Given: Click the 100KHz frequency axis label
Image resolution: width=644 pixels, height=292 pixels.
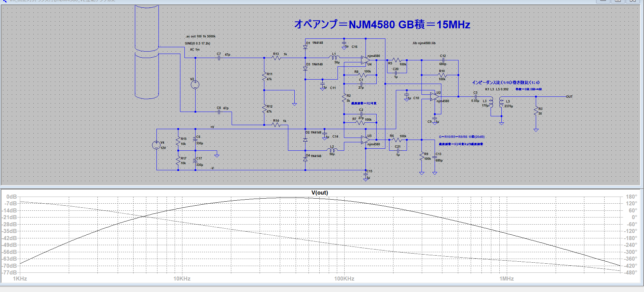Looking at the screenshot, I should [344, 279].
